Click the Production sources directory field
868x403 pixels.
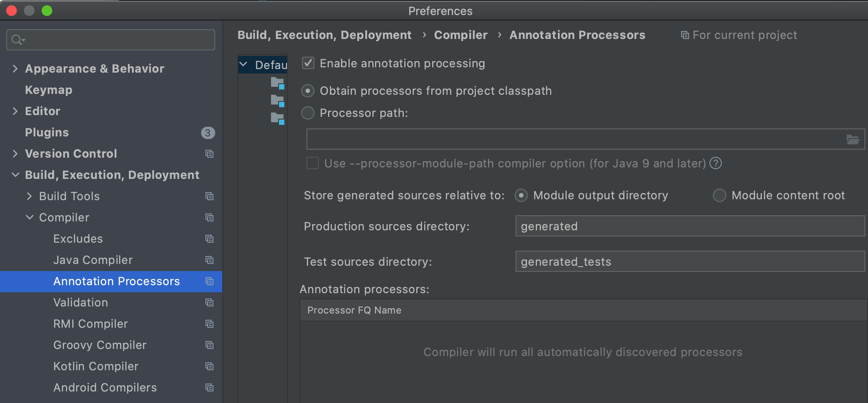pos(689,226)
